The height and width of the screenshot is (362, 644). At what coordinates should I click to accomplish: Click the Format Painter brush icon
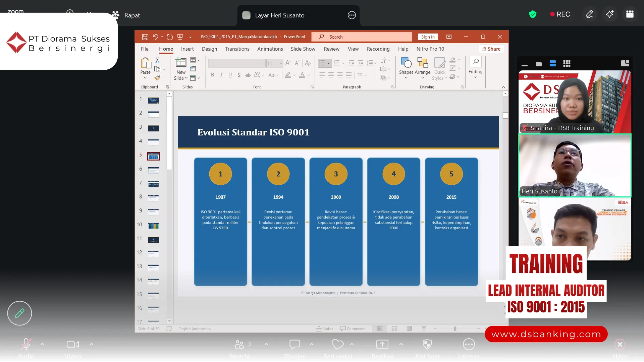pyautogui.click(x=157, y=78)
